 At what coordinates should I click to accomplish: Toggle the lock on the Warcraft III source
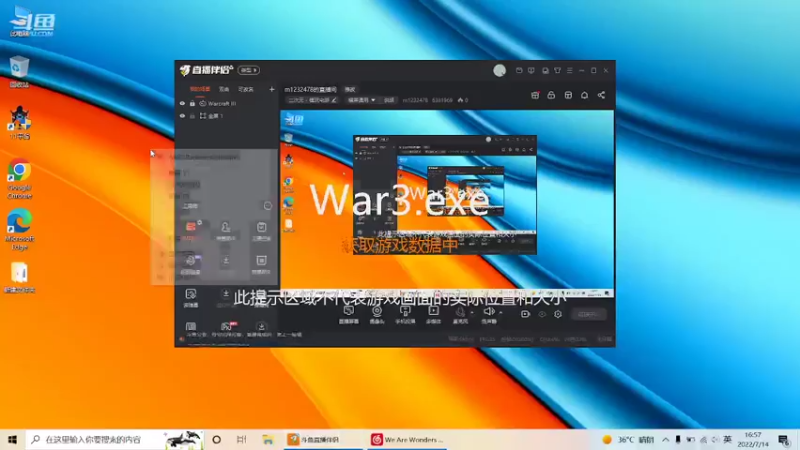point(192,104)
